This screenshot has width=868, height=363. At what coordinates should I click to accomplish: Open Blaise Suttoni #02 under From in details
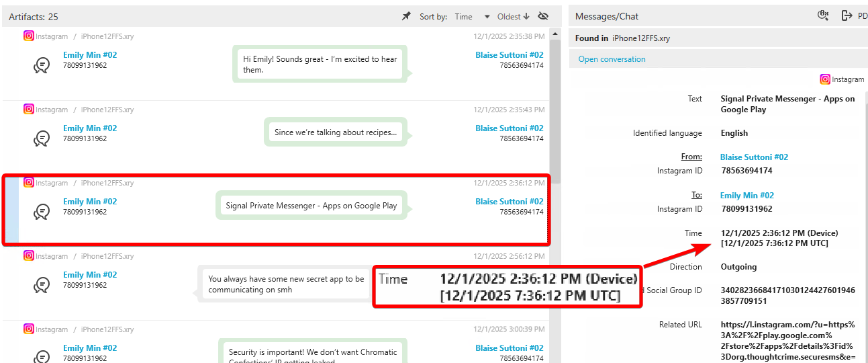(754, 157)
